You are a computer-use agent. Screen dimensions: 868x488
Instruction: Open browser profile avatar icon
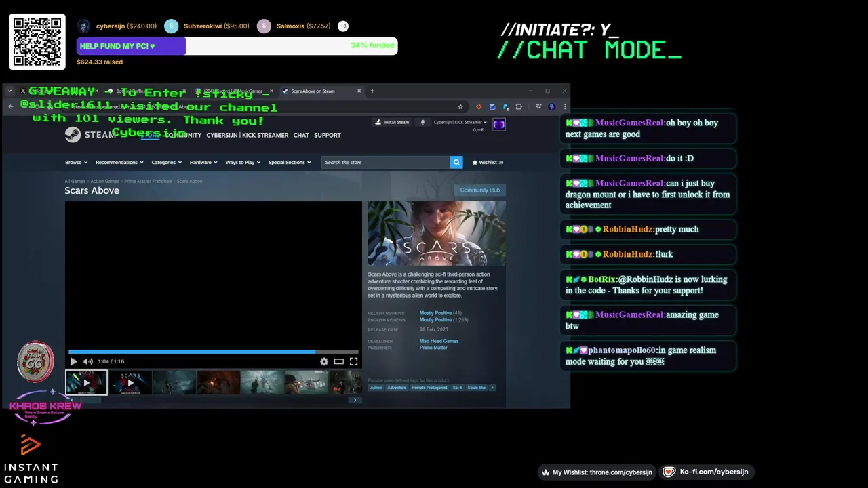tap(551, 106)
